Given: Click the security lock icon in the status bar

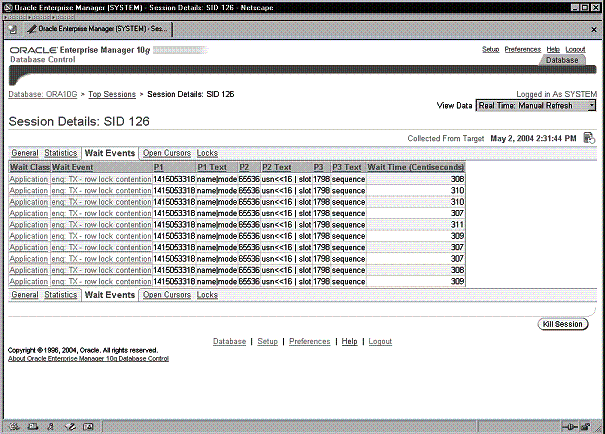Looking at the screenshot, I should point(586,426).
